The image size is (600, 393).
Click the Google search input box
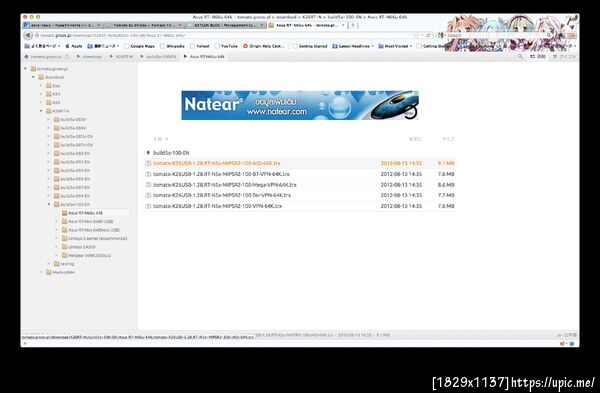tap(496, 35)
